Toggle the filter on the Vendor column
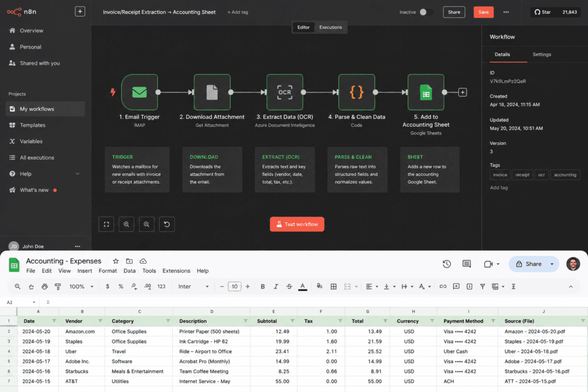The image size is (588, 392). point(100,321)
